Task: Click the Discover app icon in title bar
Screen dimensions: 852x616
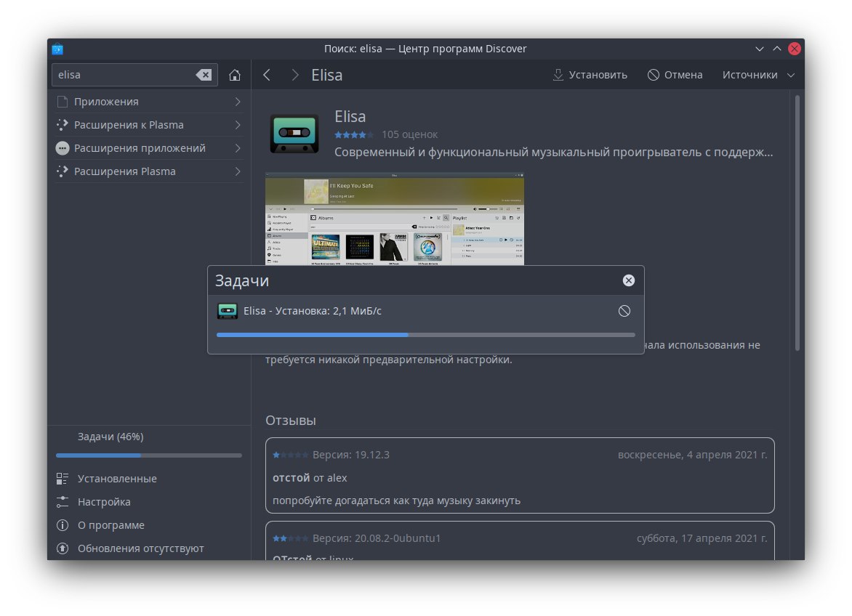Action: click(57, 49)
